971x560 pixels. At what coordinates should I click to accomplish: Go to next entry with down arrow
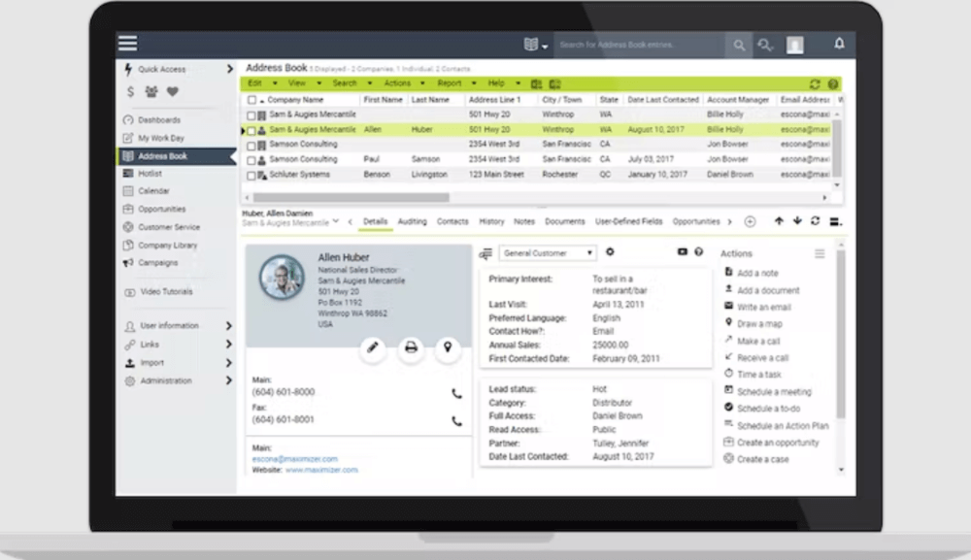797,221
